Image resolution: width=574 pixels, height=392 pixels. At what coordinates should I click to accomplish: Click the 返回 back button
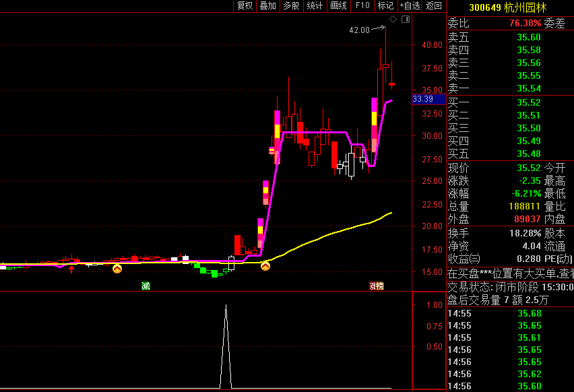tap(434, 6)
